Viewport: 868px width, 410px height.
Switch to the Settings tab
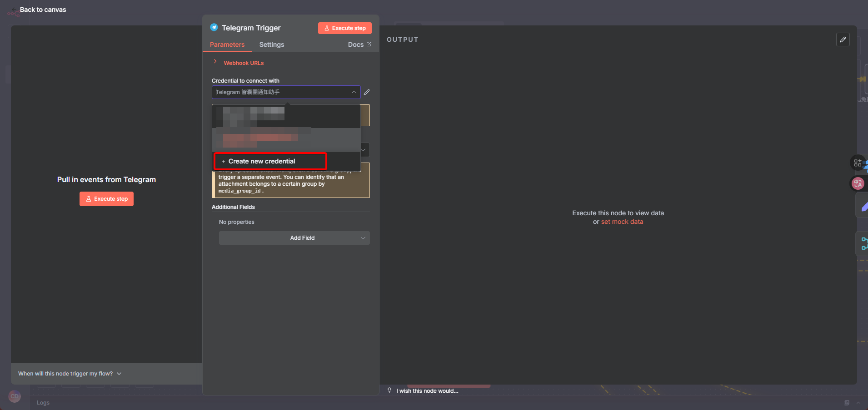tap(271, 44)
